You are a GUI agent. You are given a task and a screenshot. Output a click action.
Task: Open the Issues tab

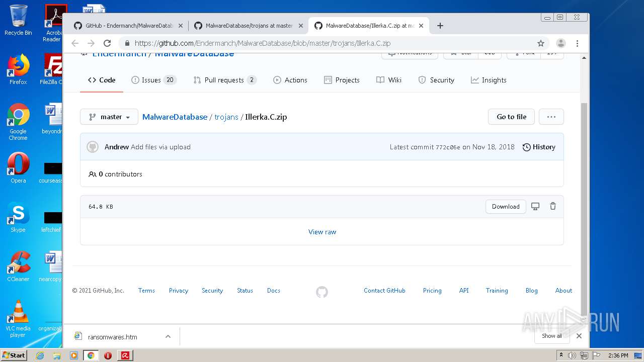(x=154, y=80)
